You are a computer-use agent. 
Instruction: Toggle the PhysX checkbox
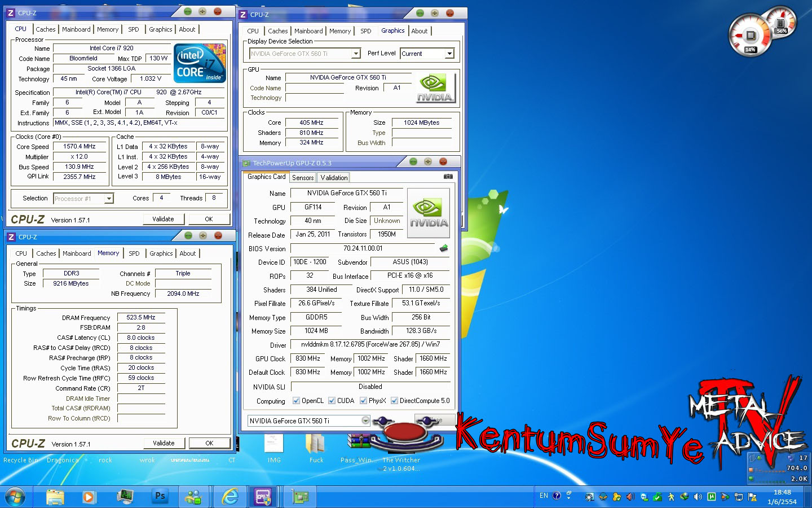(363, 401)
